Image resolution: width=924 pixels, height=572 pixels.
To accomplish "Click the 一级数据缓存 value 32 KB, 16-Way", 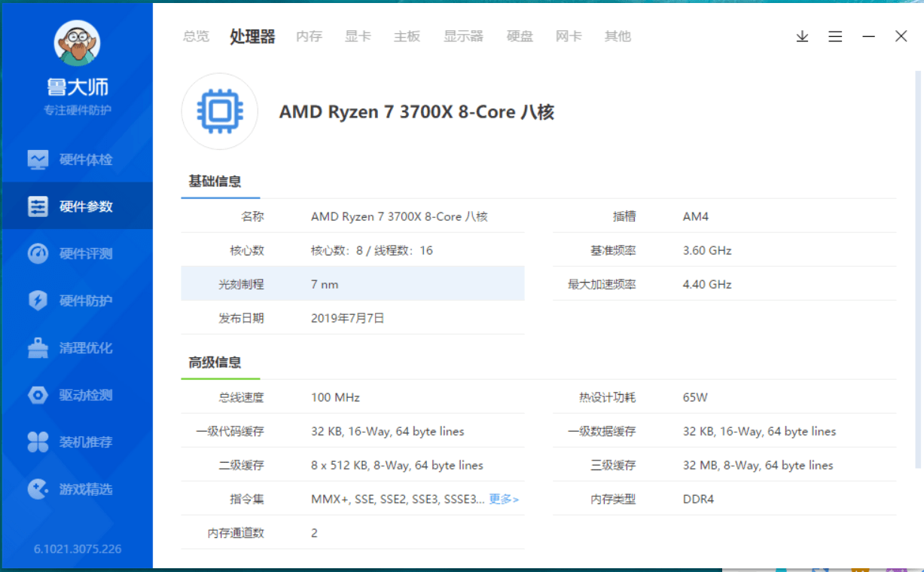I will (760, 431).
